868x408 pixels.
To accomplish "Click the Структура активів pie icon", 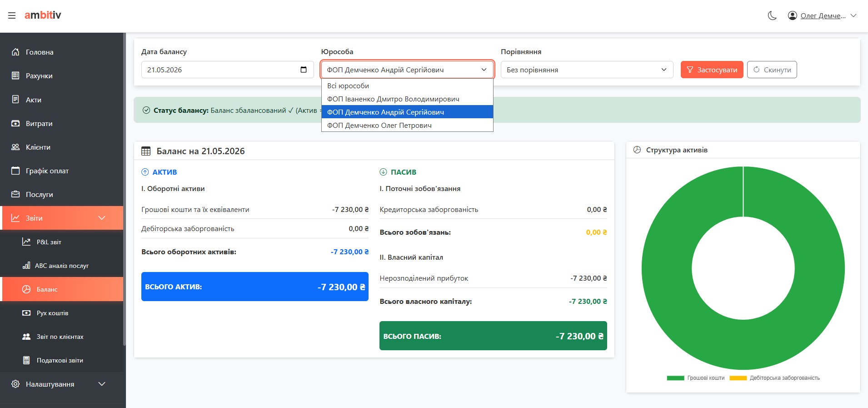I will click(637, 150).
